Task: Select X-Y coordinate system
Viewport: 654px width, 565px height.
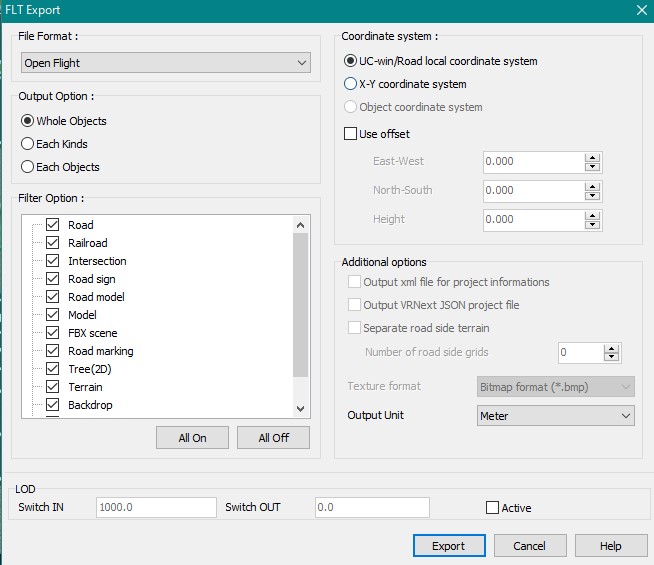Action: coord(351,84)
